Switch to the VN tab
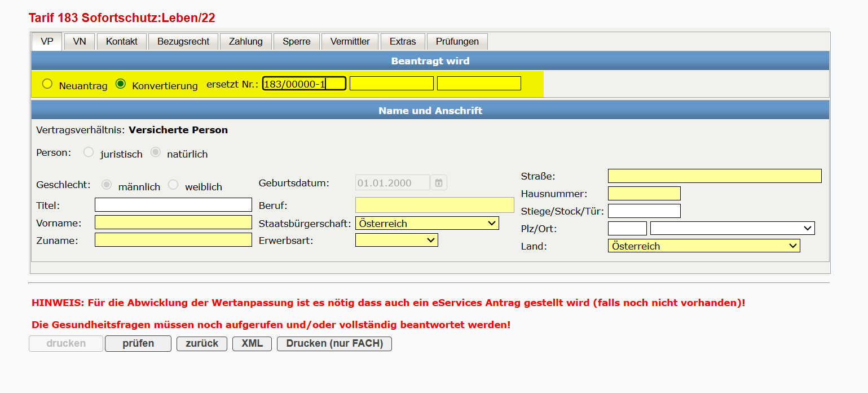868x393 pixels. [x=80, y=42]
